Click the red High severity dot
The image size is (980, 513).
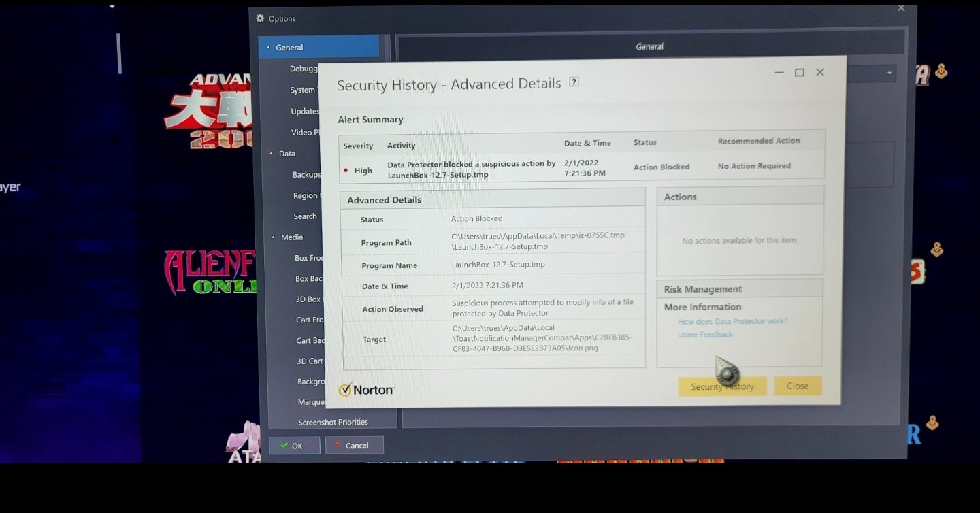click(346, 170)
